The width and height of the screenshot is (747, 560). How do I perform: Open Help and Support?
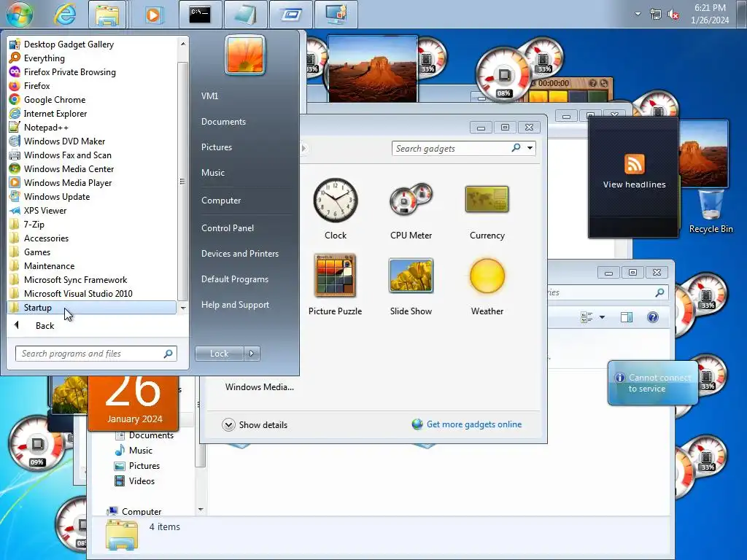(x=235, y=305)
